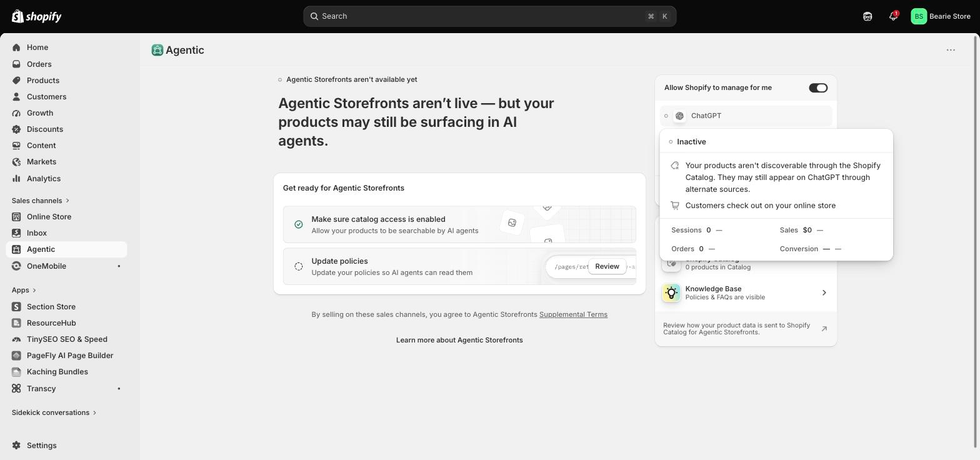Click "0 products in Catalog" text
980x460 pixels.
tap(717, 267)
